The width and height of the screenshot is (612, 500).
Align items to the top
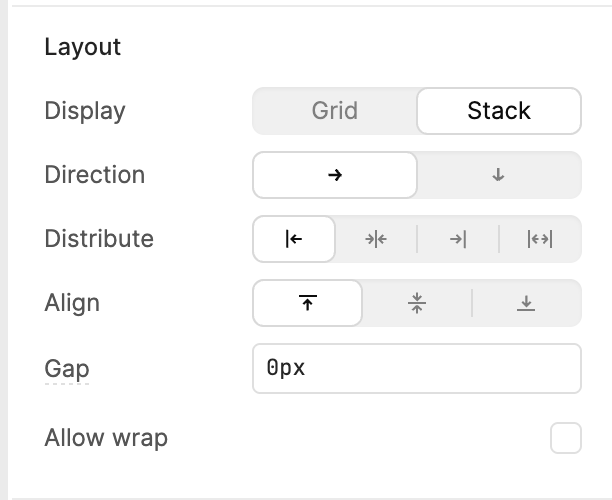tap(307, 303)
